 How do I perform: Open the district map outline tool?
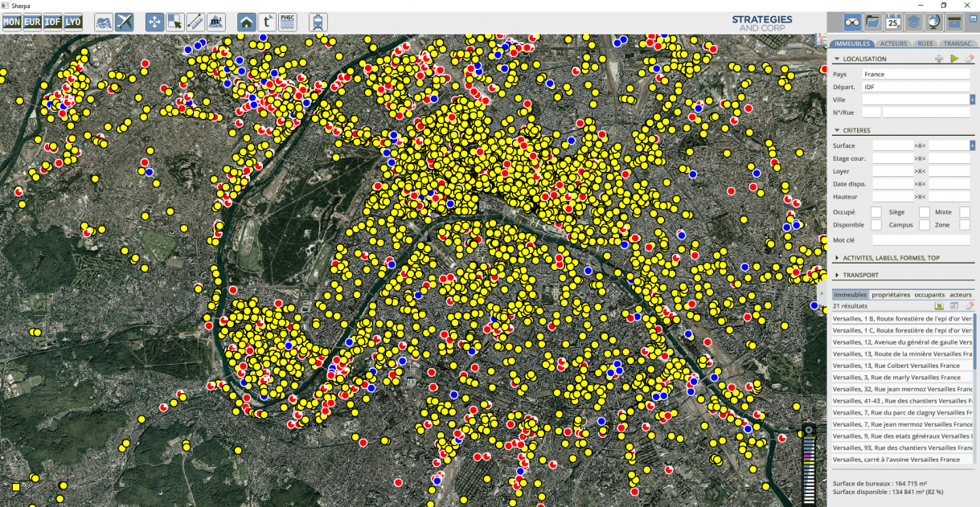click(x=104, y=22)
